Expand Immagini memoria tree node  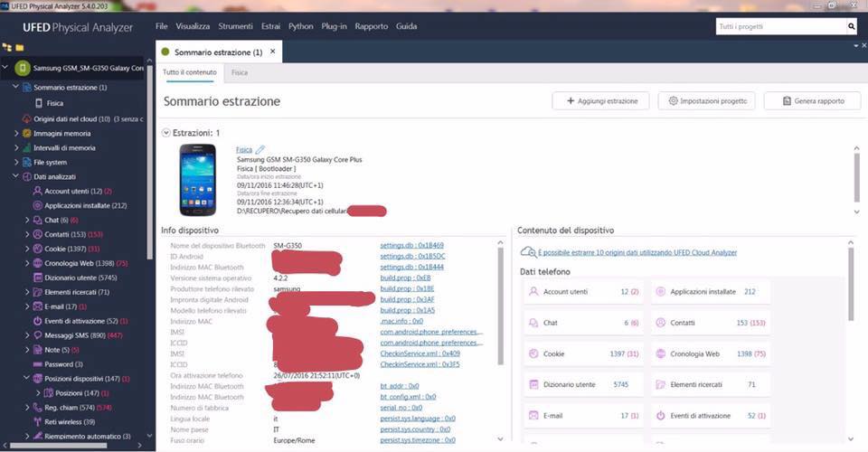pos(16,133)
